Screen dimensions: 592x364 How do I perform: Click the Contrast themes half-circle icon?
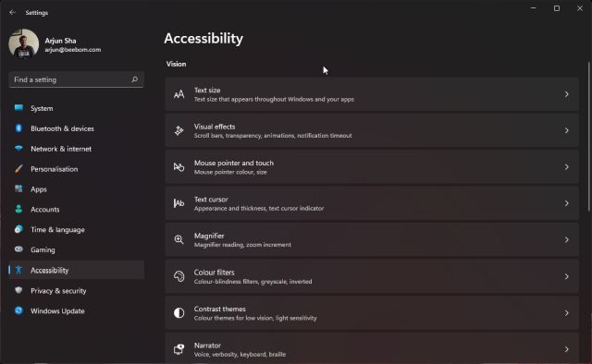[x=179, y=312]
